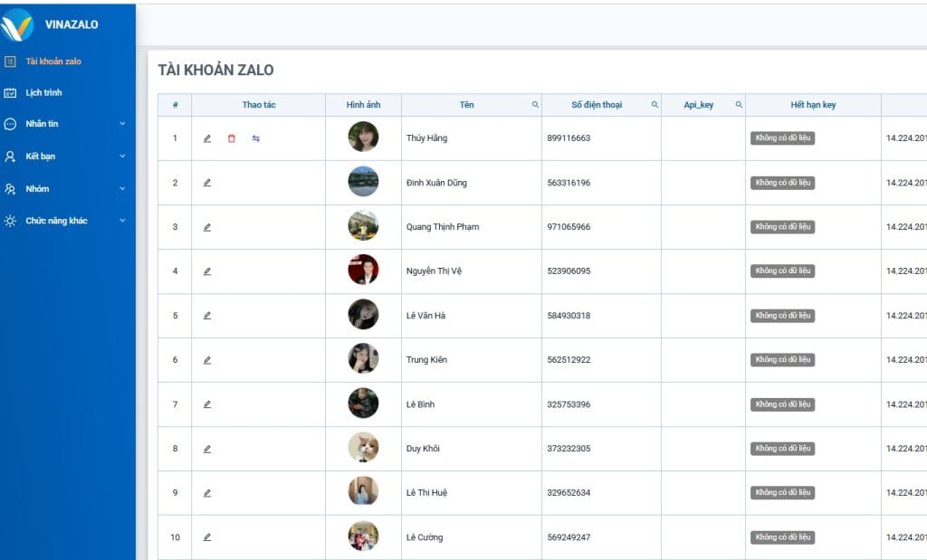The image size is (927, 560).
Task: Expand the Nhắn tin sidebar menu
Action: [122, 124]
